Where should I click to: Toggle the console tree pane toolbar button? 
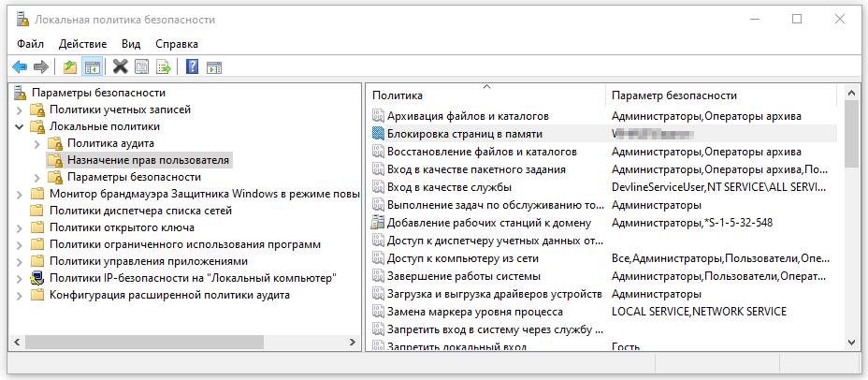click(x=92, y=66)
